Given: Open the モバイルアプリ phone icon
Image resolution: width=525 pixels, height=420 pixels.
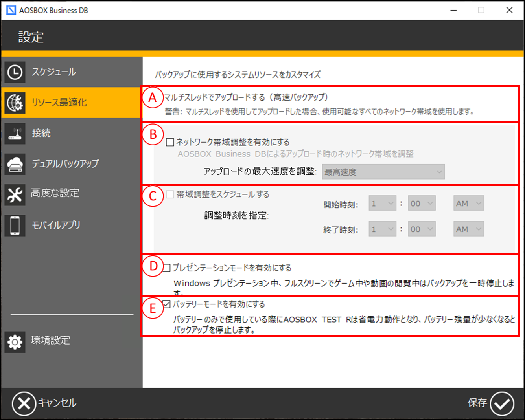Looking at the screenshot, I should (15, 226).
